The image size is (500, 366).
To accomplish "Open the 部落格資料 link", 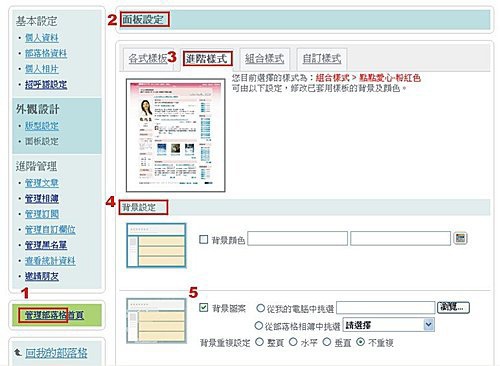I will 46,53.
